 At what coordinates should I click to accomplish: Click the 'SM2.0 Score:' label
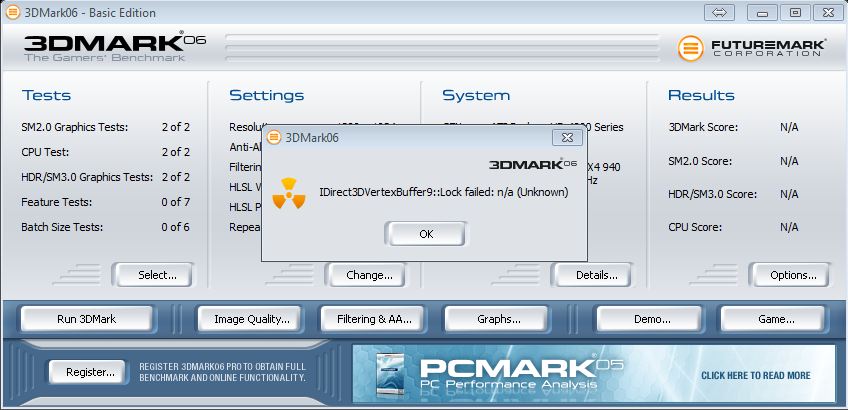(x=700, y=161)
